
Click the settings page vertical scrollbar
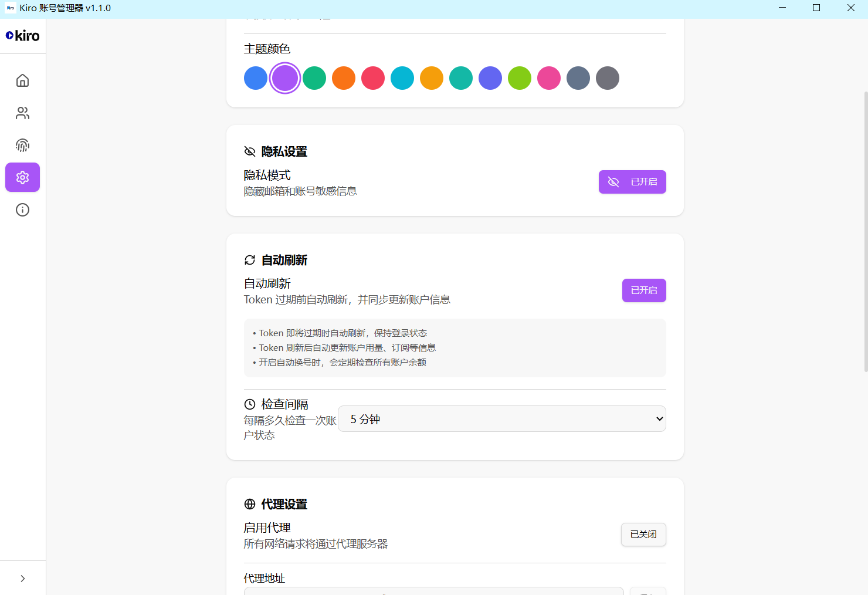click(x=866, y=232)
